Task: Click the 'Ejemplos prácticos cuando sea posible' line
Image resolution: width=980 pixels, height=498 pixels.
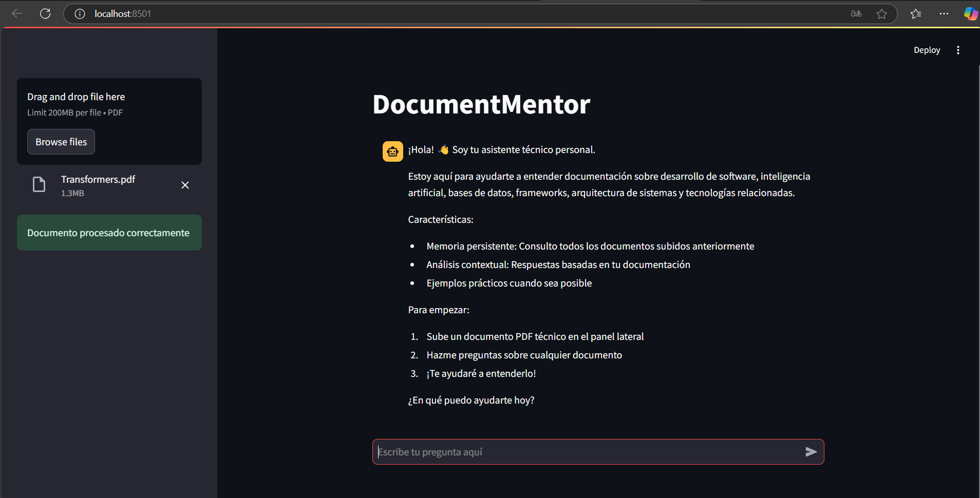Action: [509, 283]
